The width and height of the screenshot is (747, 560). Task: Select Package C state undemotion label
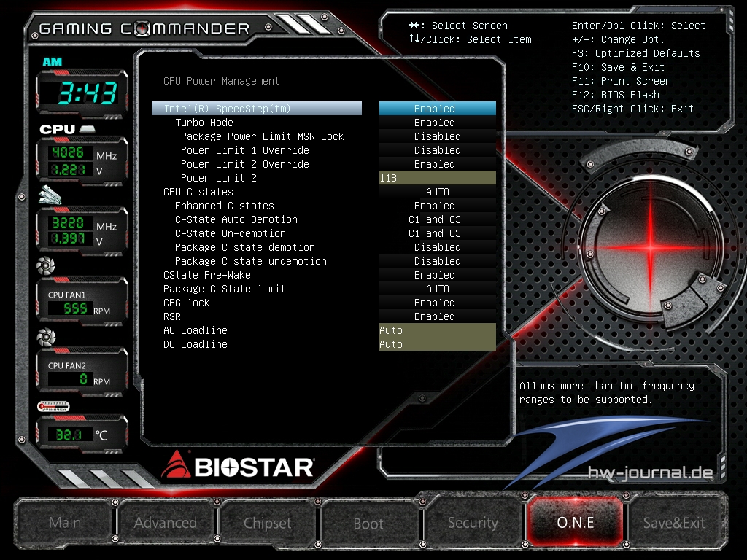coord(251,261)
